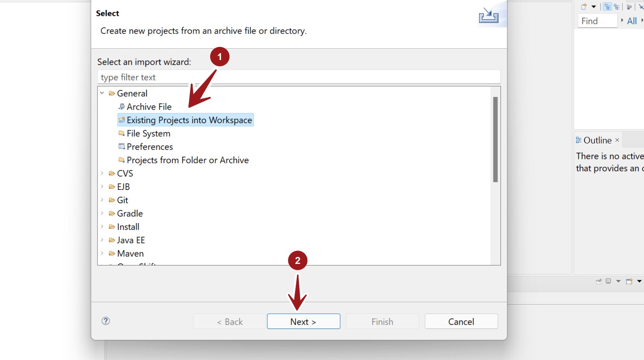644x360 pixels.
Task: Open a New Console View
Action: 629,281
